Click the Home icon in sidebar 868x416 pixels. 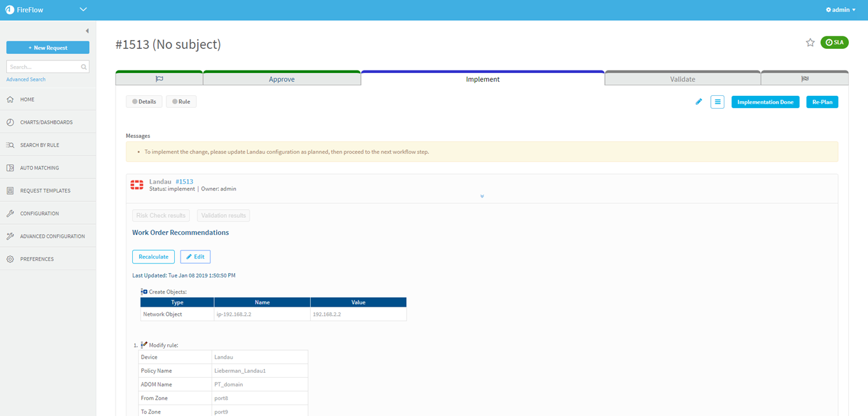[x=10, y=100]
